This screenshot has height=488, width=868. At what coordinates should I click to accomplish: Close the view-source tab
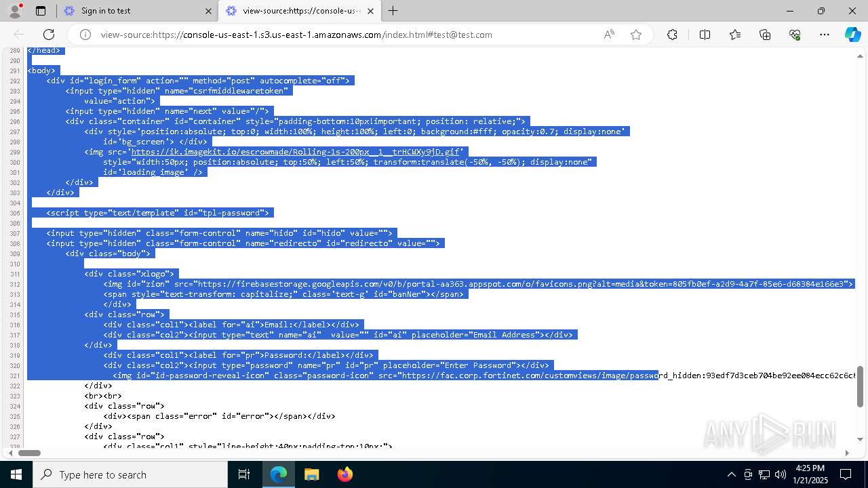point(372,11)
